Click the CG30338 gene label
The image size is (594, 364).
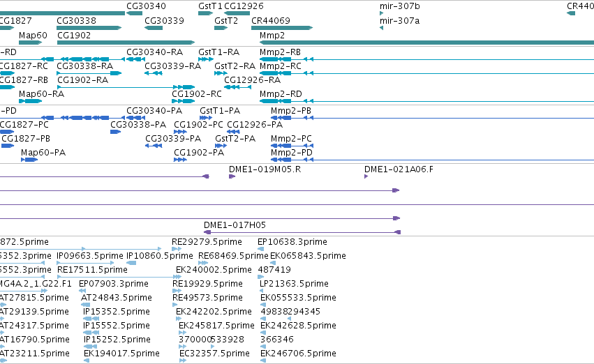coord(77,21)
